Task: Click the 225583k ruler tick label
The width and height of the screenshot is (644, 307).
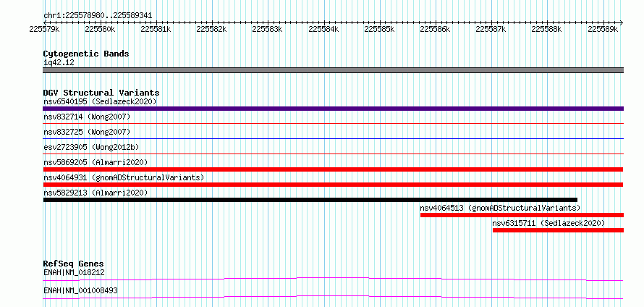Action: (268, 30)
